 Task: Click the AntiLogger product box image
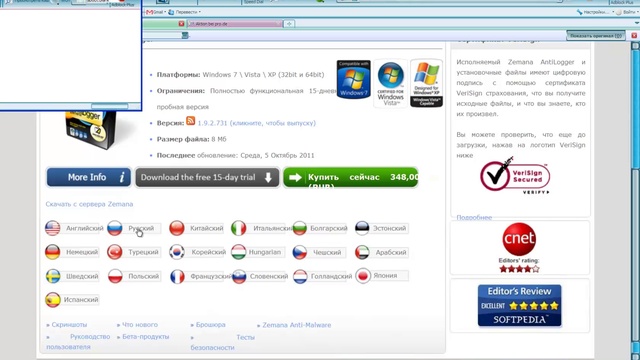pos(91,130)
